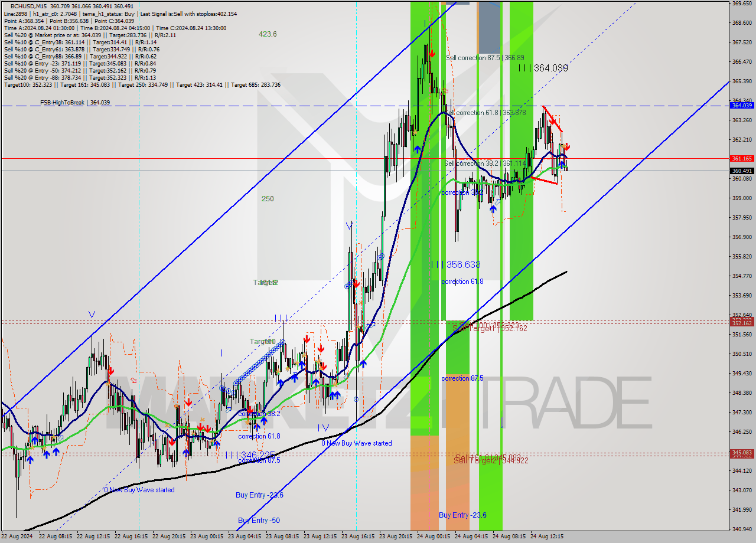Image resolution: width=756 pixels, height=543 pixels.
Task: Click the '22 Aug 12:15' time axis label
Action: click(x=94, y=537)
